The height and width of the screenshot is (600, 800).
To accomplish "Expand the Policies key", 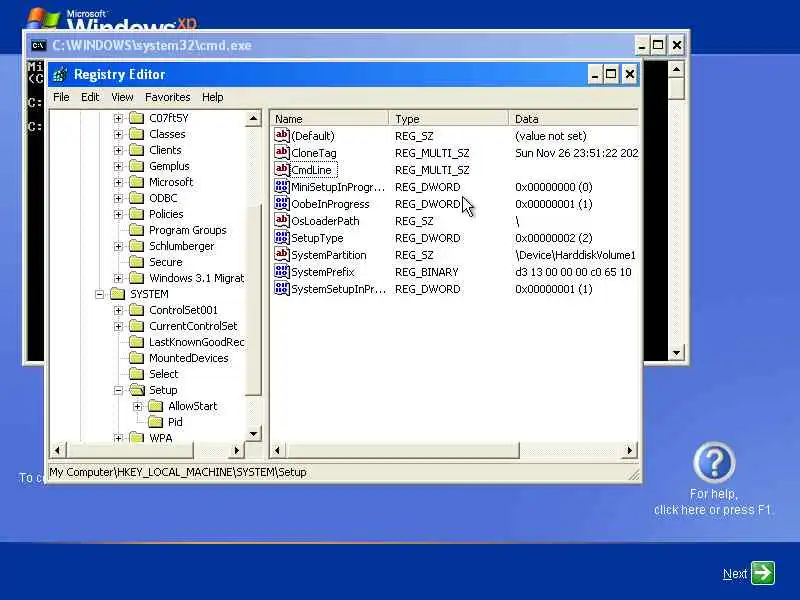I will 118,214.
